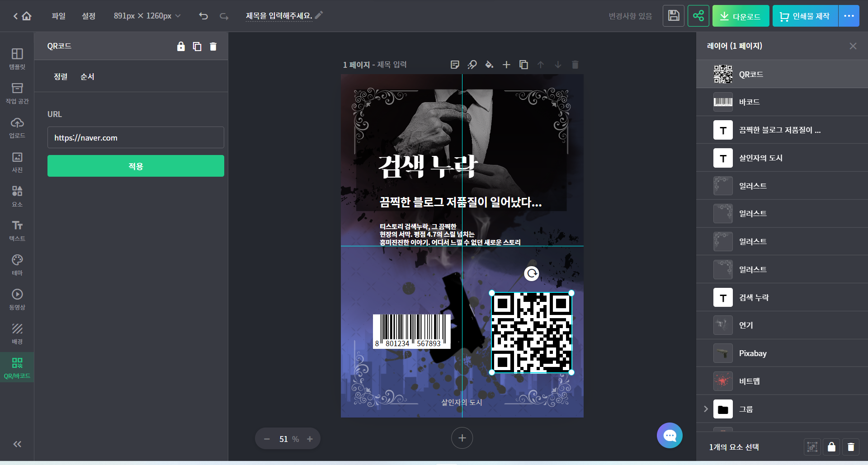This screenshot has height=465, width=868.
Task: Open the 작업 공간 sidebar panel
Action: [x=17, y=93]
